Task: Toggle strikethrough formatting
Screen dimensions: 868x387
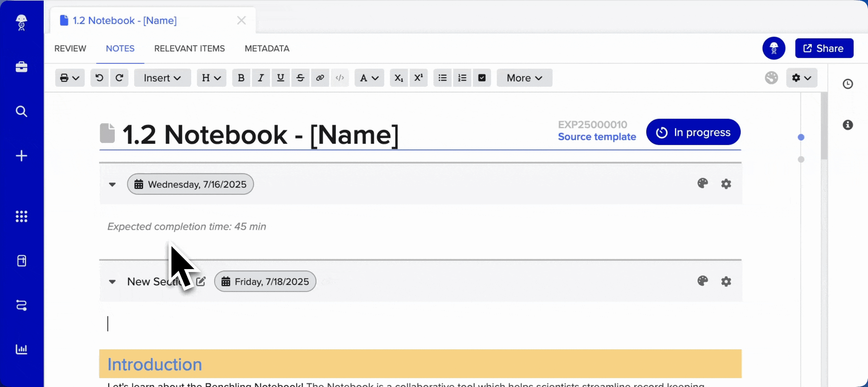Action: coord(300,78)
